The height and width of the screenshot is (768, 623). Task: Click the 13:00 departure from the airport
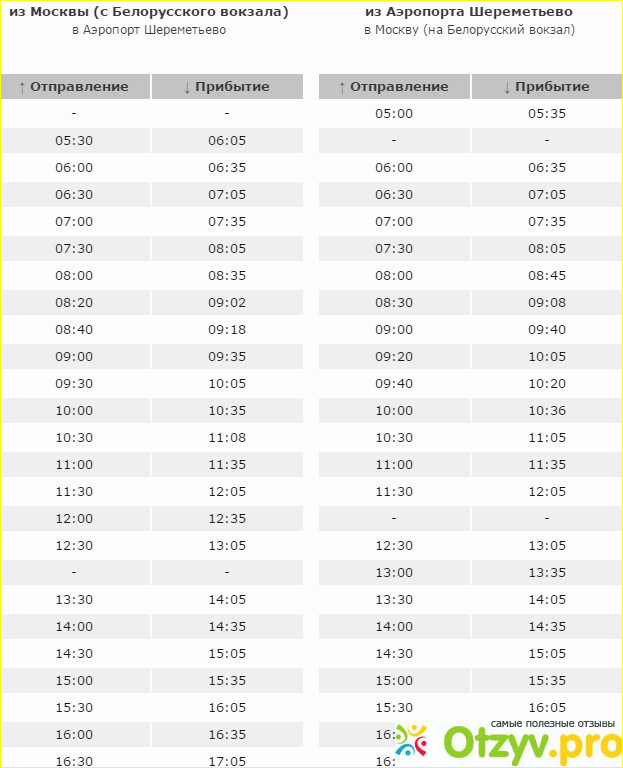point(394,573)
